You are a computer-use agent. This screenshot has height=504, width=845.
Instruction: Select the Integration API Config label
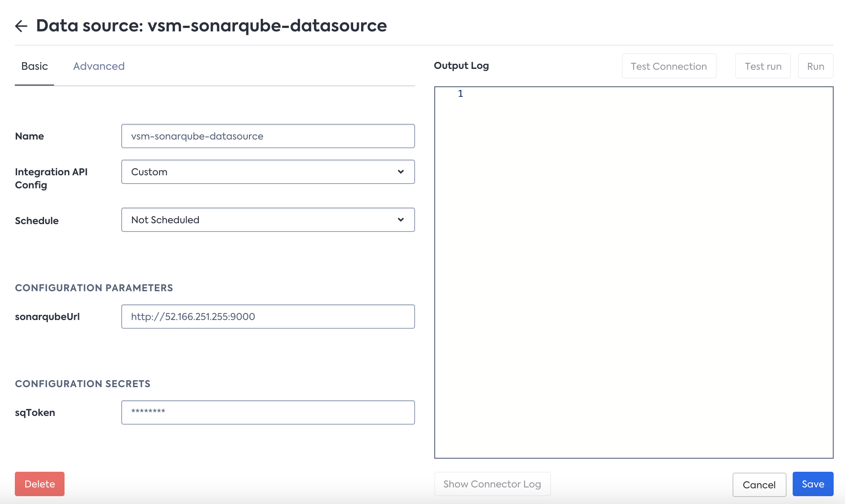51,178
